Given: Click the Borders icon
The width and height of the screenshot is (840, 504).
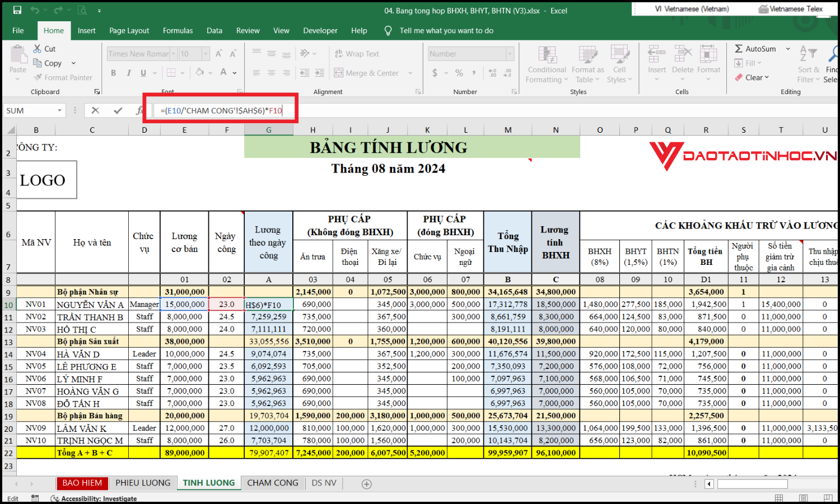Looking at the screenshot, I should [x=171, y=73].
